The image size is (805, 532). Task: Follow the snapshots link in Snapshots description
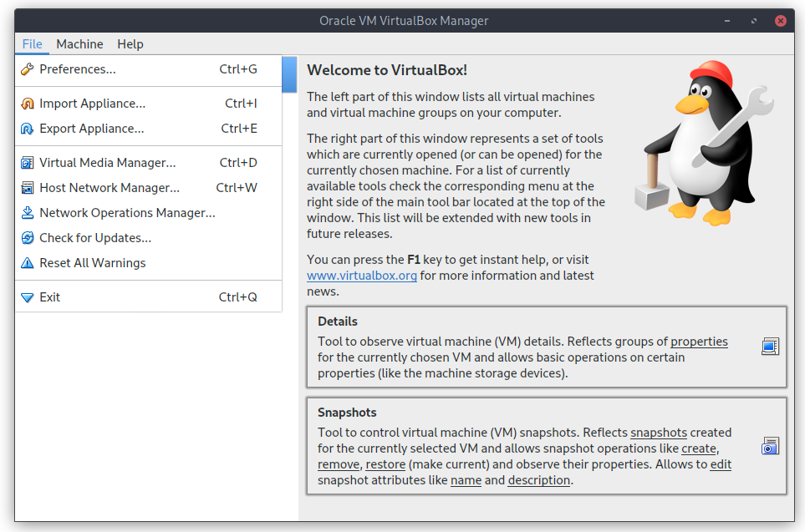pos(659,433)
